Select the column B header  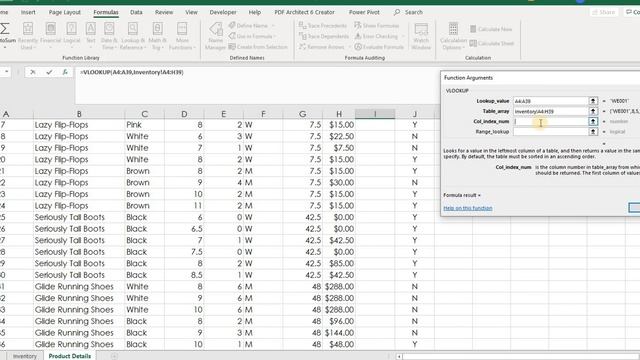pos(79,114)
